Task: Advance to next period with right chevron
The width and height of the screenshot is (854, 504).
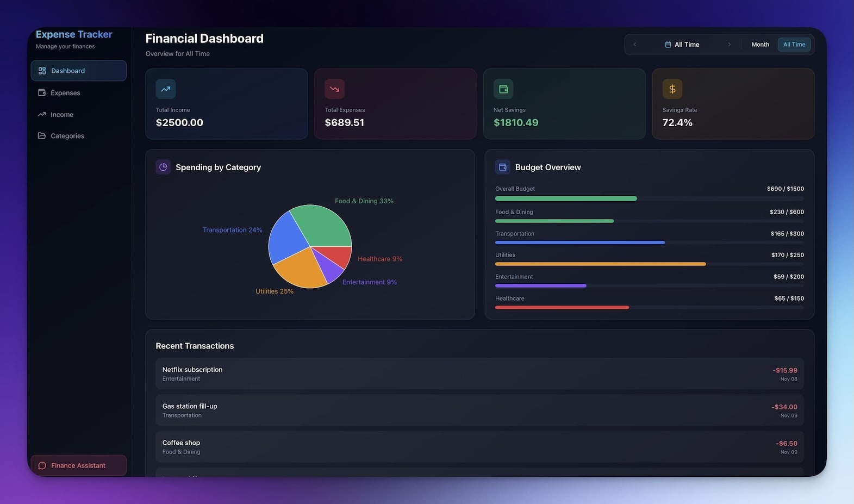Action: click(729, 45)
